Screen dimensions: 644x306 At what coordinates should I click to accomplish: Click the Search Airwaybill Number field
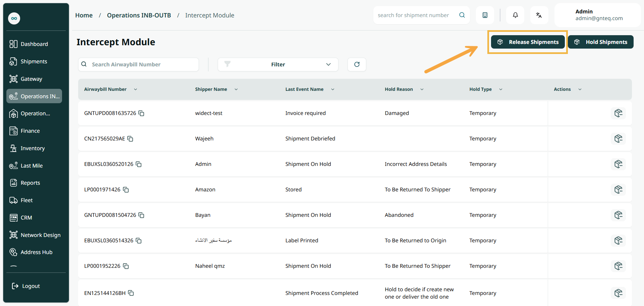pyautogui.click(x=139, y=64)
